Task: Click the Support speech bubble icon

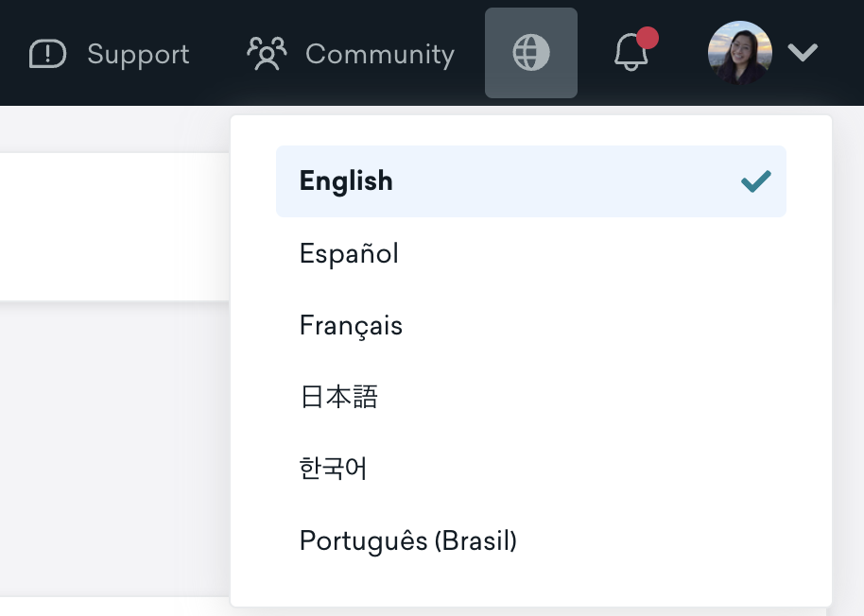Action: 47,54
